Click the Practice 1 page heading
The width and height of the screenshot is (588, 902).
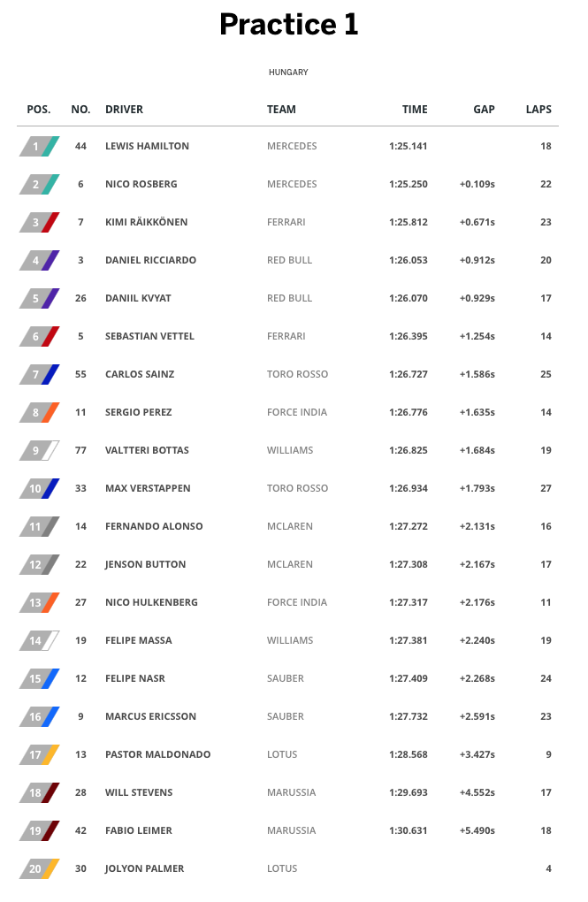[x=289, y=25]
